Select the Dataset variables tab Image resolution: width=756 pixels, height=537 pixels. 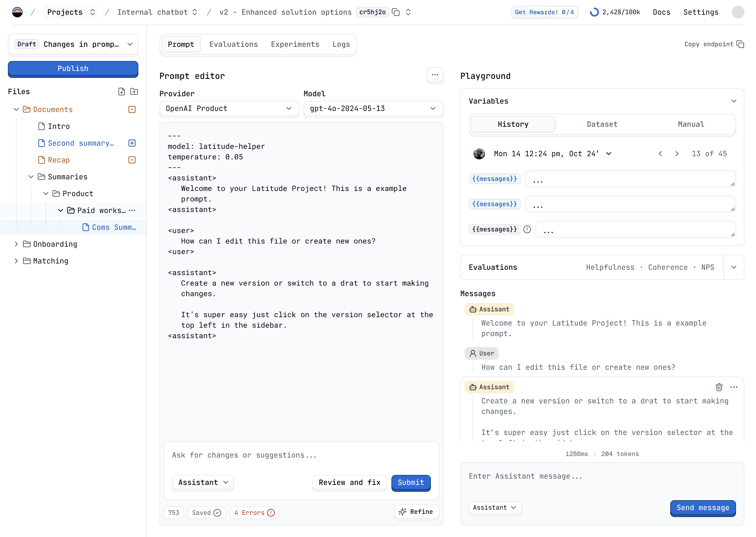point(602,124)
